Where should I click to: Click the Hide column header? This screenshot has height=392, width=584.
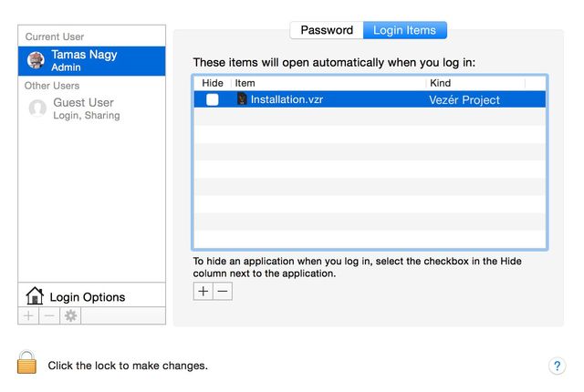(213, 83)
